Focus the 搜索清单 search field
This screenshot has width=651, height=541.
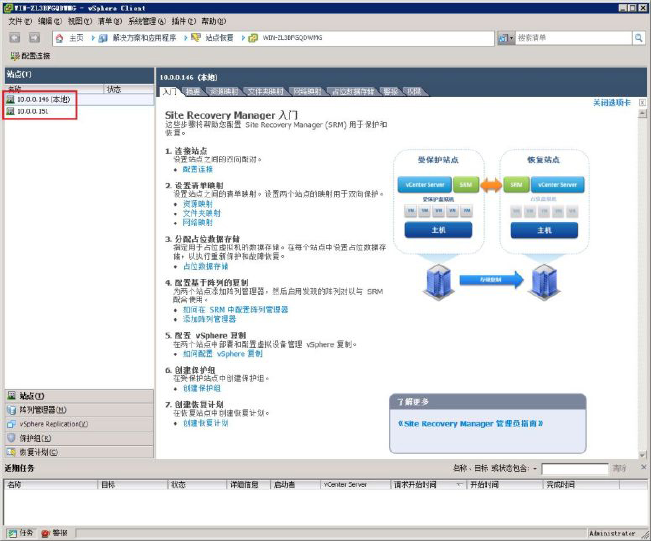pyautogui.click(x=574, y=38)
